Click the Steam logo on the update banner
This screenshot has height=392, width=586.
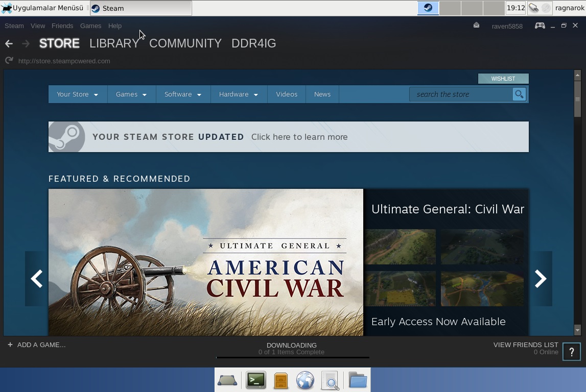(x=66, y=137)
